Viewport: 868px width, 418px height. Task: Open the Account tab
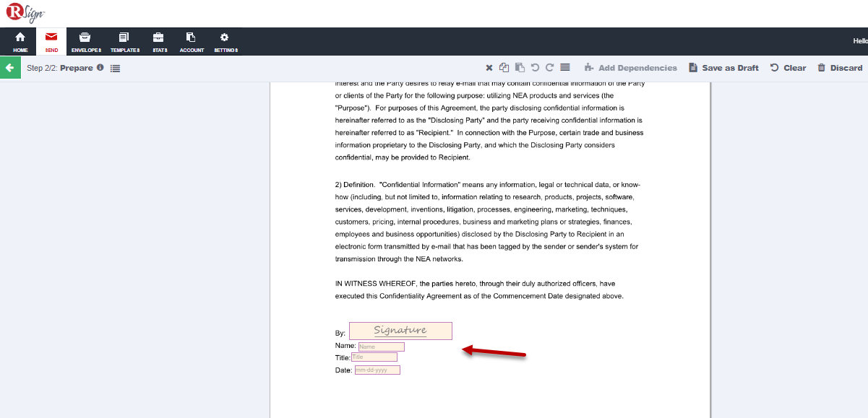[192, 42]
